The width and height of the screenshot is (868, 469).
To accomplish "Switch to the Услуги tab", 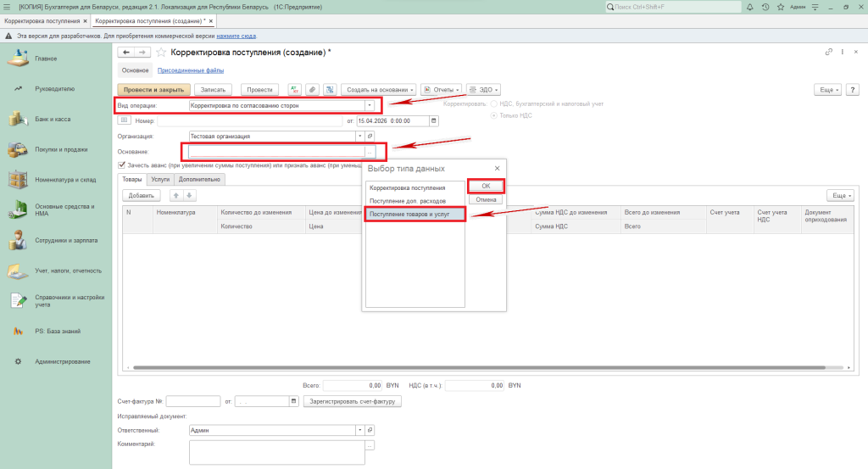I will pos(159,180).
